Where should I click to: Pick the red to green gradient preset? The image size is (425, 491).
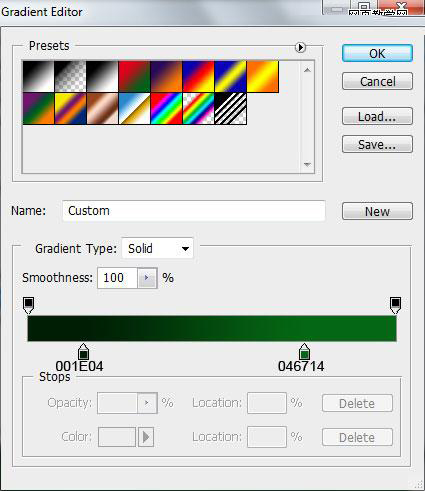point(134,76)
